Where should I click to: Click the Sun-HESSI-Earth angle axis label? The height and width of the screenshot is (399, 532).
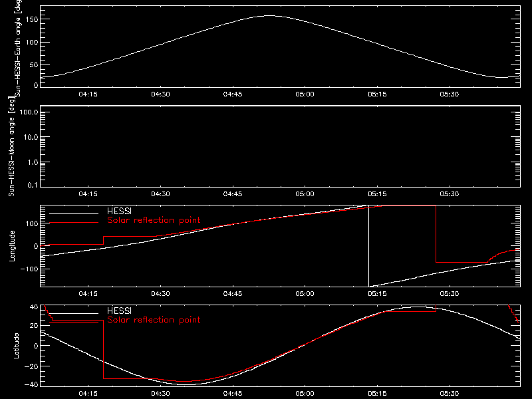tap(18, 48)
